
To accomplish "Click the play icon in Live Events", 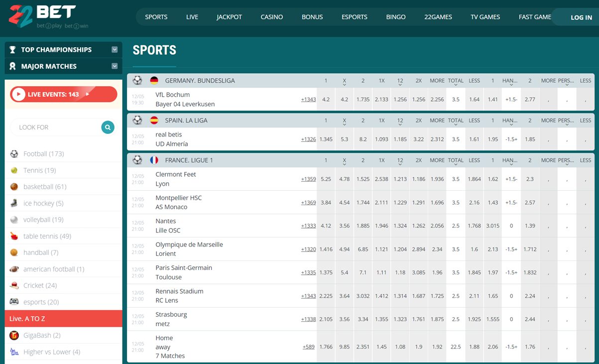I will click(18, 94).
